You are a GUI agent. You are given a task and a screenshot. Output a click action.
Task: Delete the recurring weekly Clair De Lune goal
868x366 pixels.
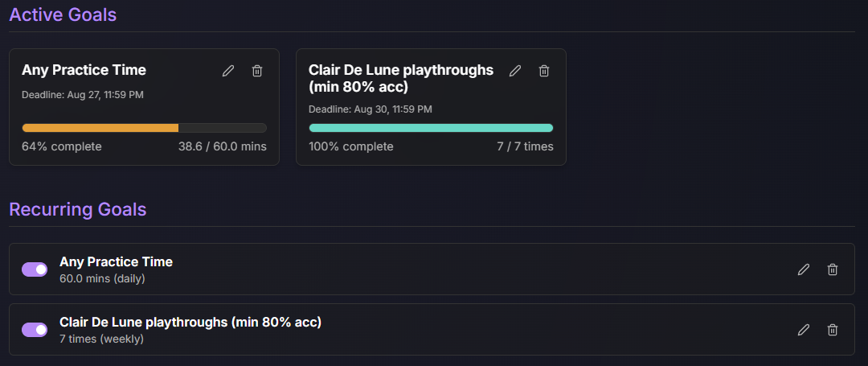click(832, 330)
